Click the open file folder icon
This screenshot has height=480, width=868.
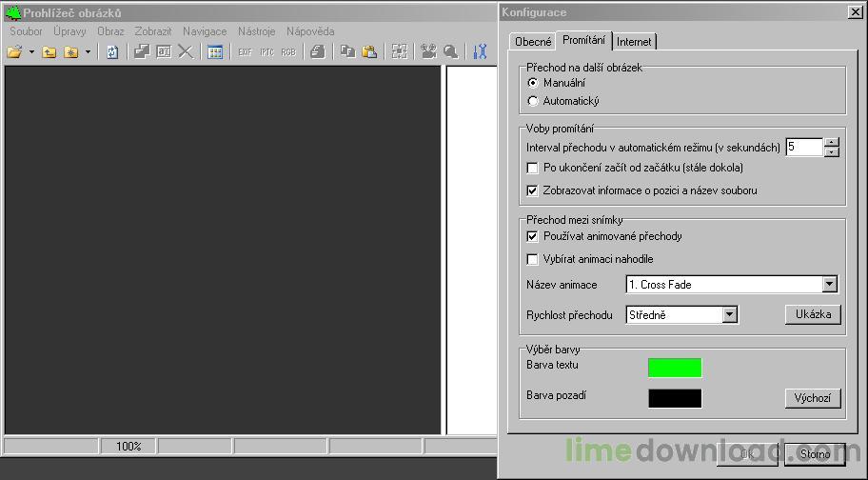pyautogui.click(x=15, y=52)
